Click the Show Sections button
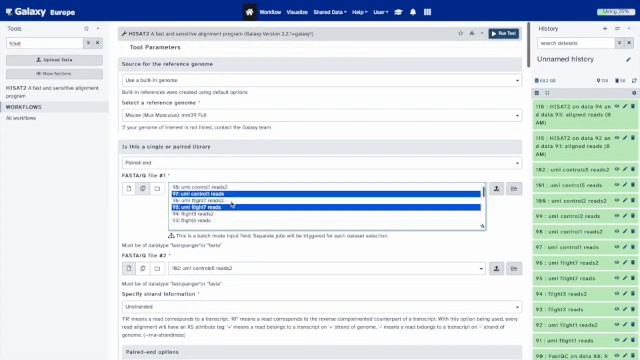Screen dimensions: 640x360 coord(54,74)
